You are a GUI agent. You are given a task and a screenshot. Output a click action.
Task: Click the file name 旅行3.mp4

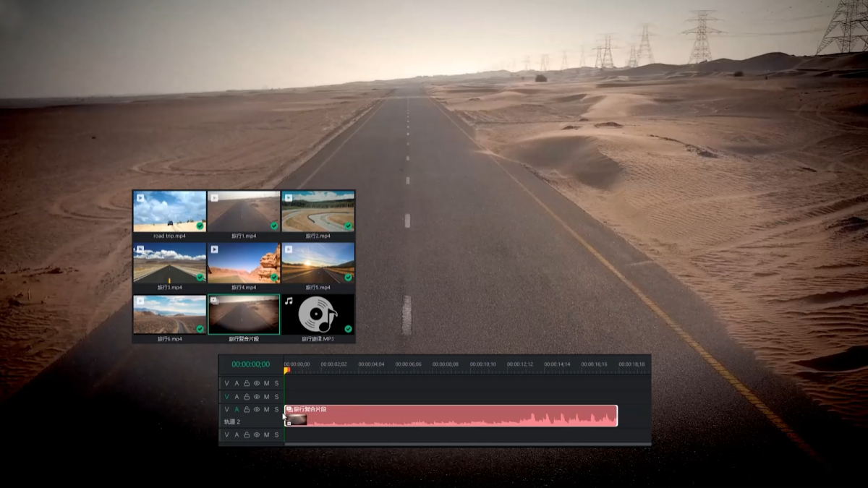click(169, 287)
